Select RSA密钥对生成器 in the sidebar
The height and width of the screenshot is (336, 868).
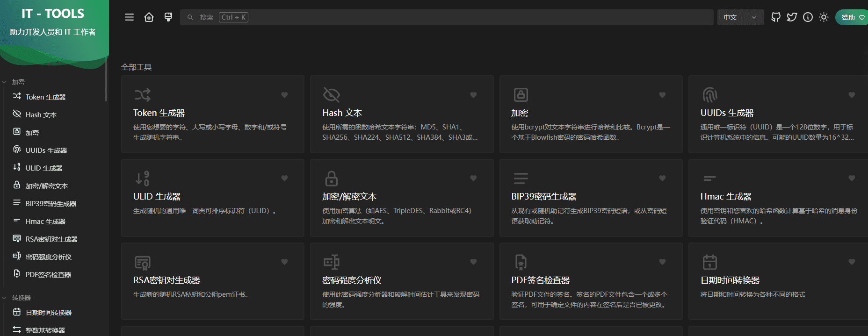(51, 239)
